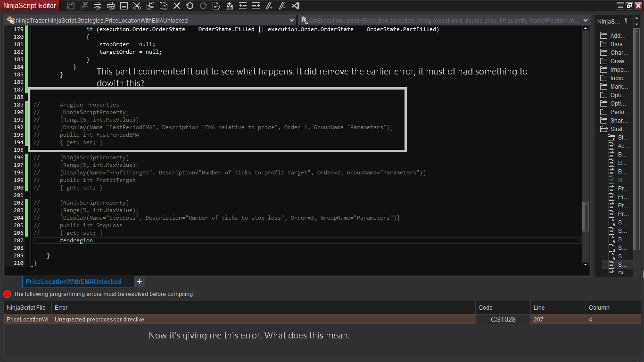Add a new editor tab
644x362 pixels.
(x=140, y=281)
